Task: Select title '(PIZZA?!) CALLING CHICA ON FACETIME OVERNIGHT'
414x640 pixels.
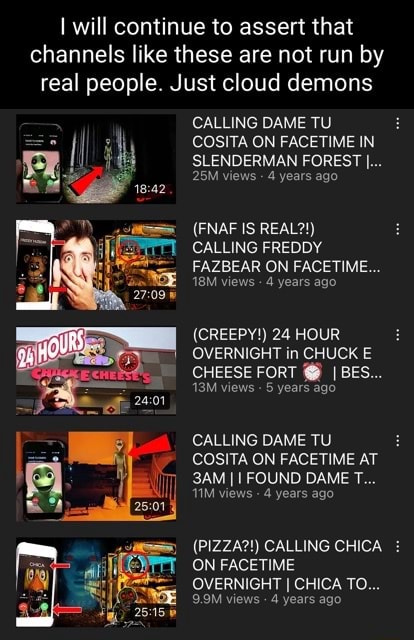Action: 287,565
